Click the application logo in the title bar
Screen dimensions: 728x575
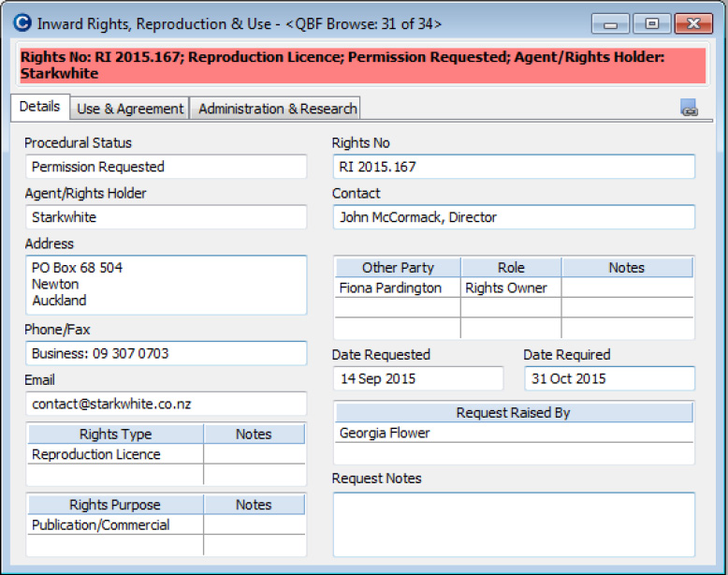(22, 22)
